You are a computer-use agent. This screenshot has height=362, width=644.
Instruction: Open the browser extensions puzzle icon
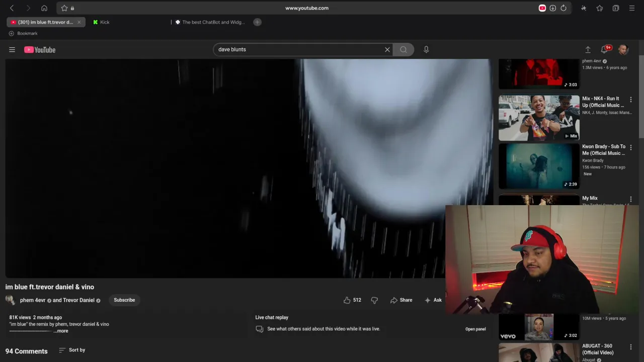click(x=584, y=8)
